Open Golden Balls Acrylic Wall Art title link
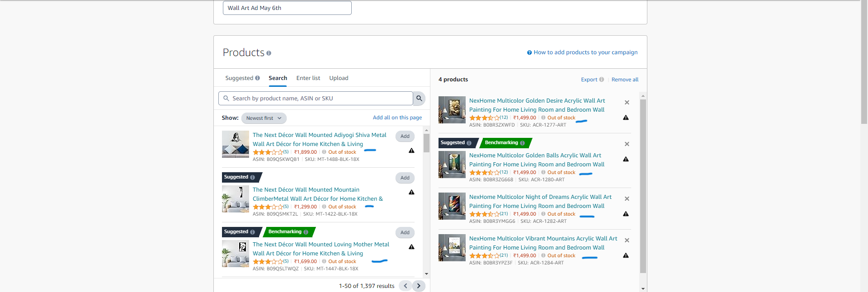Screen dimensions: 868x292 coord(537,160)
